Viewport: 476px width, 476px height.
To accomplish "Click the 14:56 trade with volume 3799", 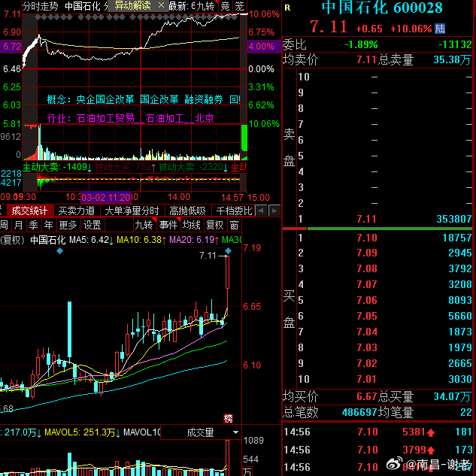I will [x=377, y=450].
